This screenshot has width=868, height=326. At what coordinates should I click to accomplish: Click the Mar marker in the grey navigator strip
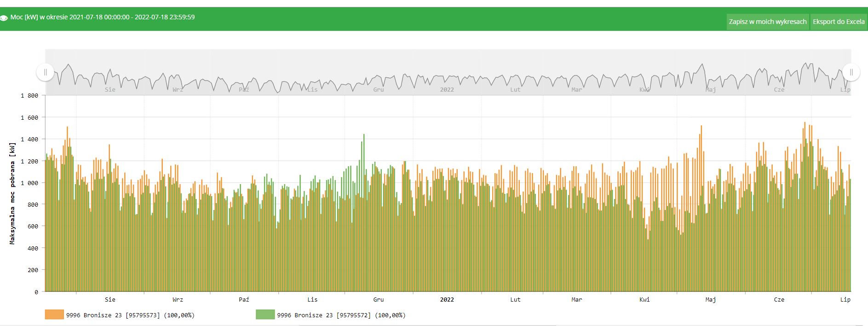click(576, 90)
